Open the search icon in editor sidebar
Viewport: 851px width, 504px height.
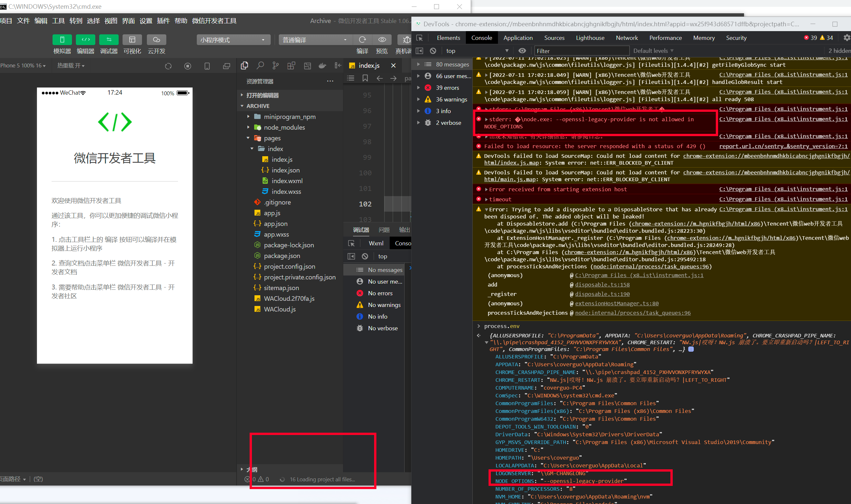260,65
